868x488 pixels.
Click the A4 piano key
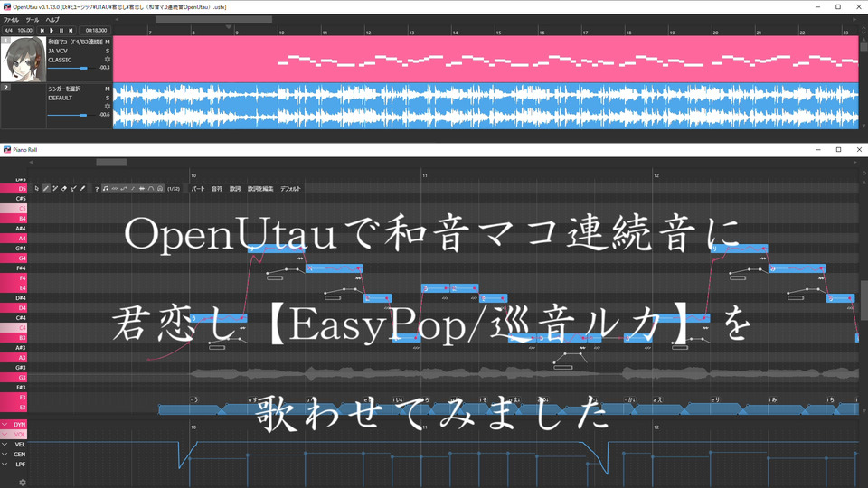pos(14,239)
